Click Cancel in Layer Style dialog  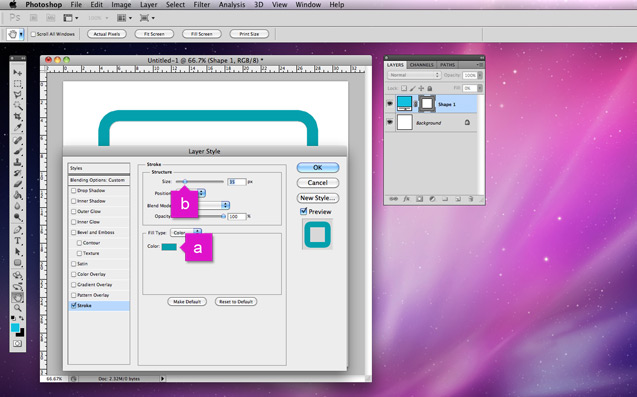point(318,183)
